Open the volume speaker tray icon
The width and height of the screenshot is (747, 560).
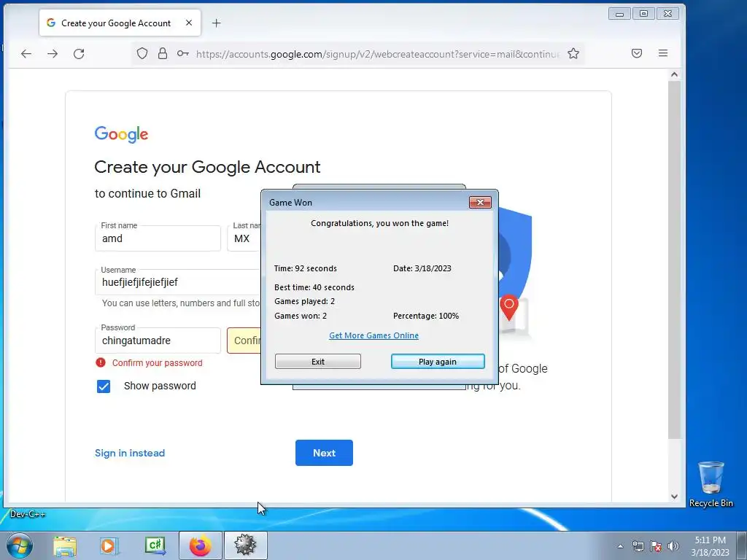[673, 546]
